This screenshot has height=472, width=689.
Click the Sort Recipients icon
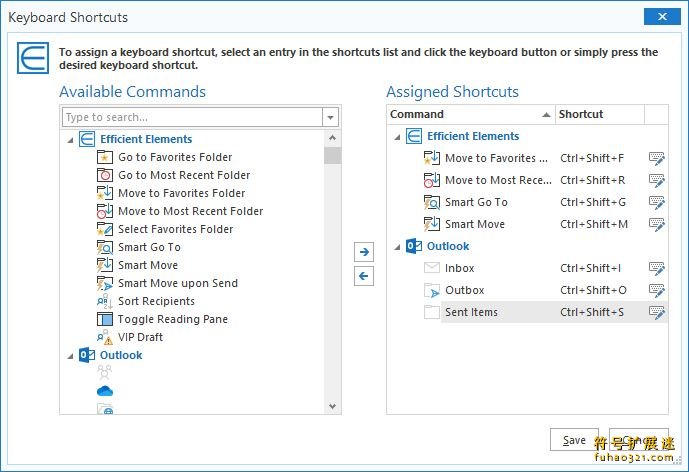105,301
